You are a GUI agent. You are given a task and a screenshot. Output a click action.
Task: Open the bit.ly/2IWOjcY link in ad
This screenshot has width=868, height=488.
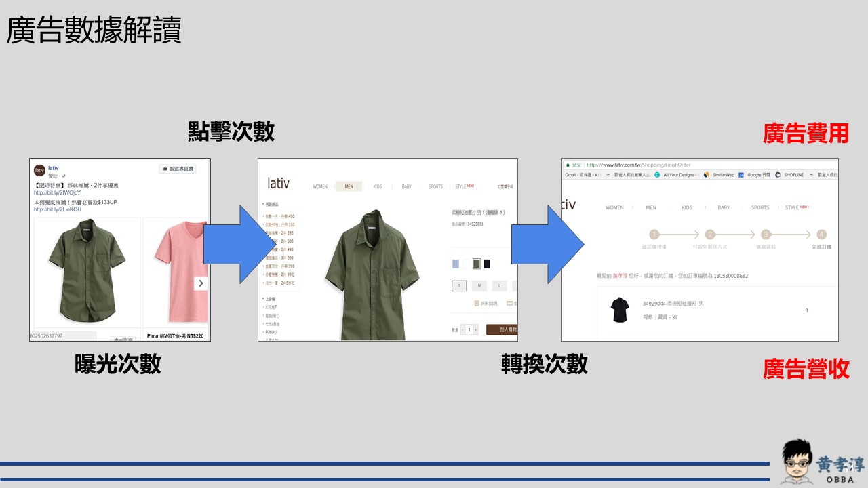57,192
